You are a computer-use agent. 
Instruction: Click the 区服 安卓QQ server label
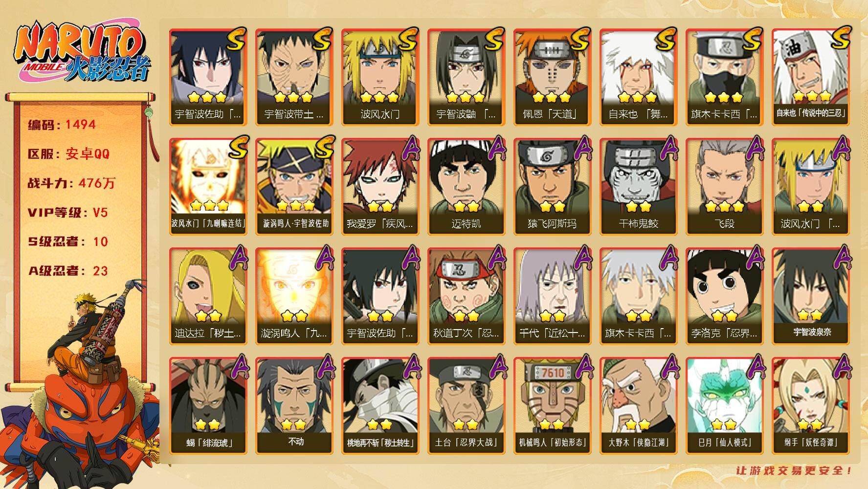68,154
